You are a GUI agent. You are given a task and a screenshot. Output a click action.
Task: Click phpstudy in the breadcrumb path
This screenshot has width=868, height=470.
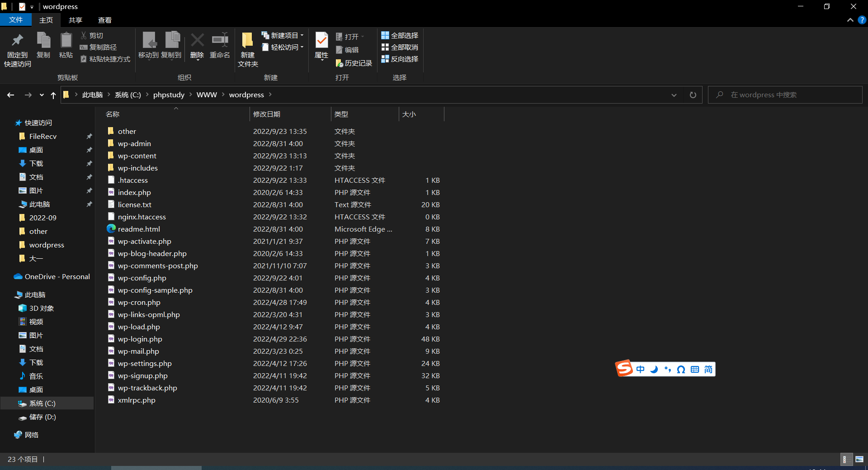click(x=169, y=95)
